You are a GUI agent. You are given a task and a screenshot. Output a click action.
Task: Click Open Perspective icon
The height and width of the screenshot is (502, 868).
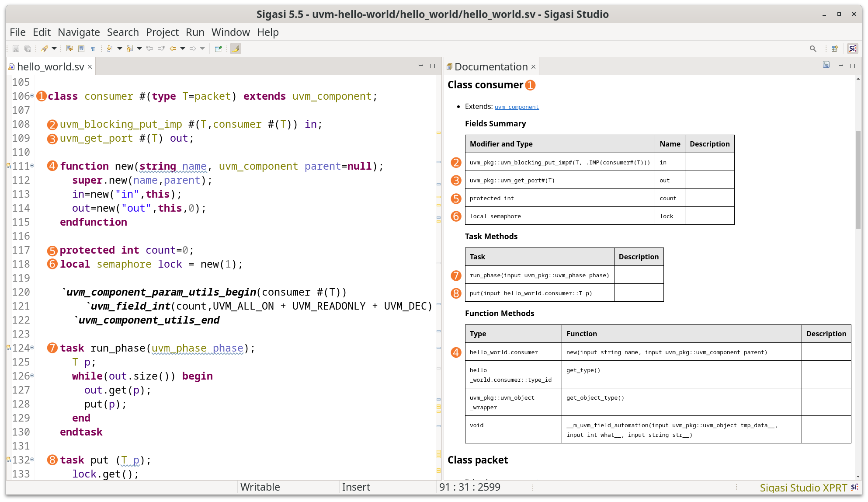(x=835, y=49)
